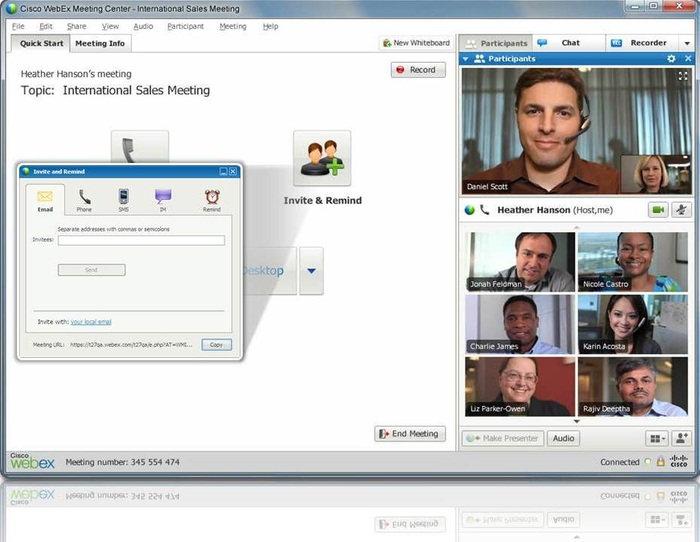Viewport: 700px width, 542px height.
Task: Click Send in Invite and Remind dialog
Action: pyautogui.click(x=92, y=270)
